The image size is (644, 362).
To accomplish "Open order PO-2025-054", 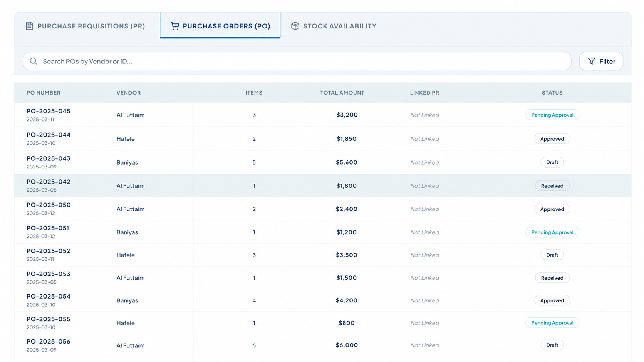I will [49, 296].
